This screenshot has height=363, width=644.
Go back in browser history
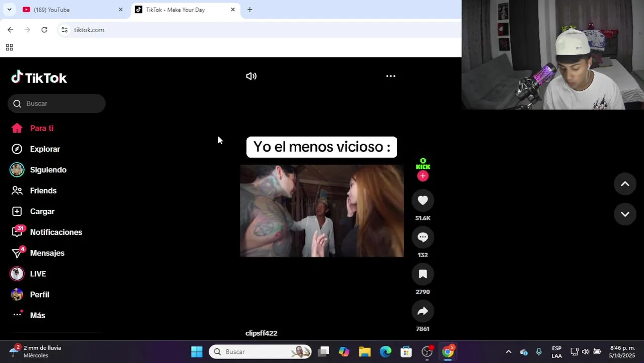coord(11,30)
